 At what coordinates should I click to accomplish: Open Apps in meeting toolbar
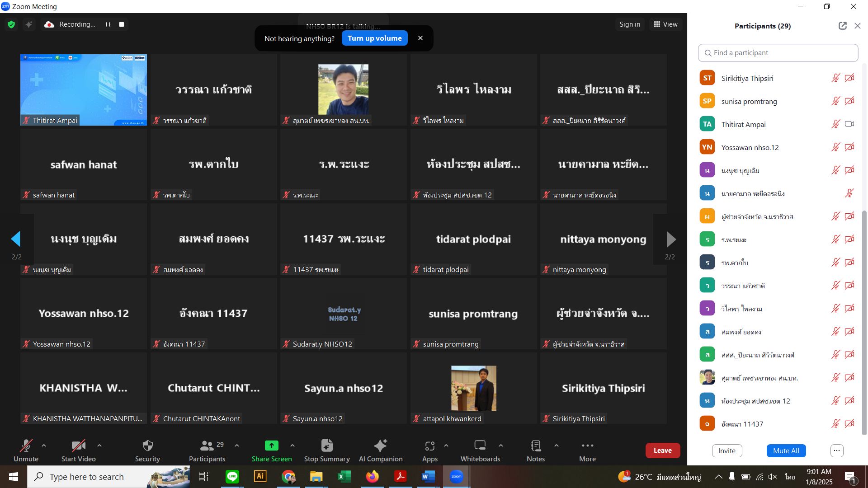click(x=430, y=450)
